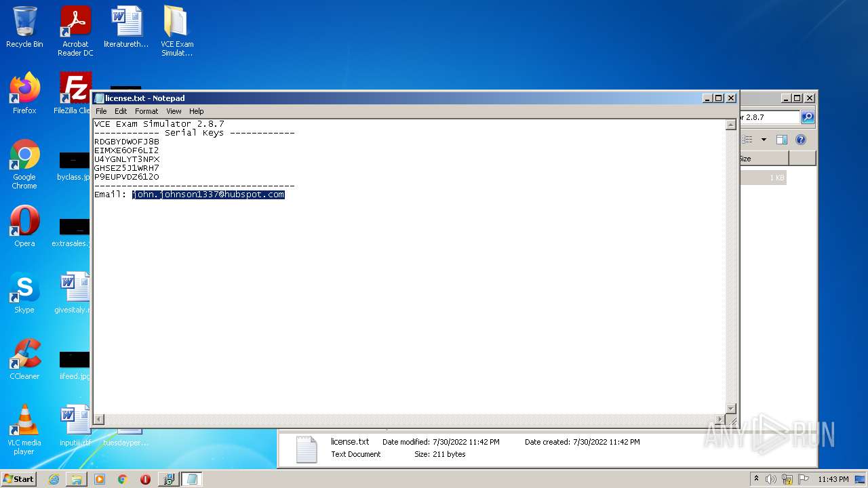
Task: Click the Size column header in Explorer
Action: tap(764, 159)
